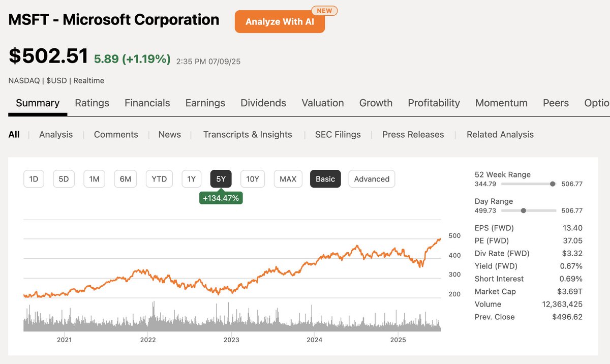
Task: Choose the 1M chart range
Action: point(94,179)
